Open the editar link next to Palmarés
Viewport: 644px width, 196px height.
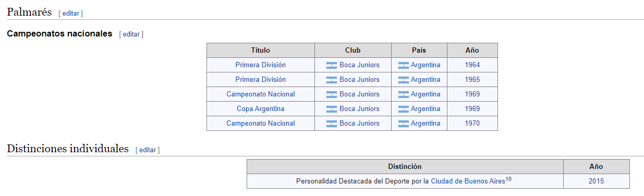click(x=70, y=13)
